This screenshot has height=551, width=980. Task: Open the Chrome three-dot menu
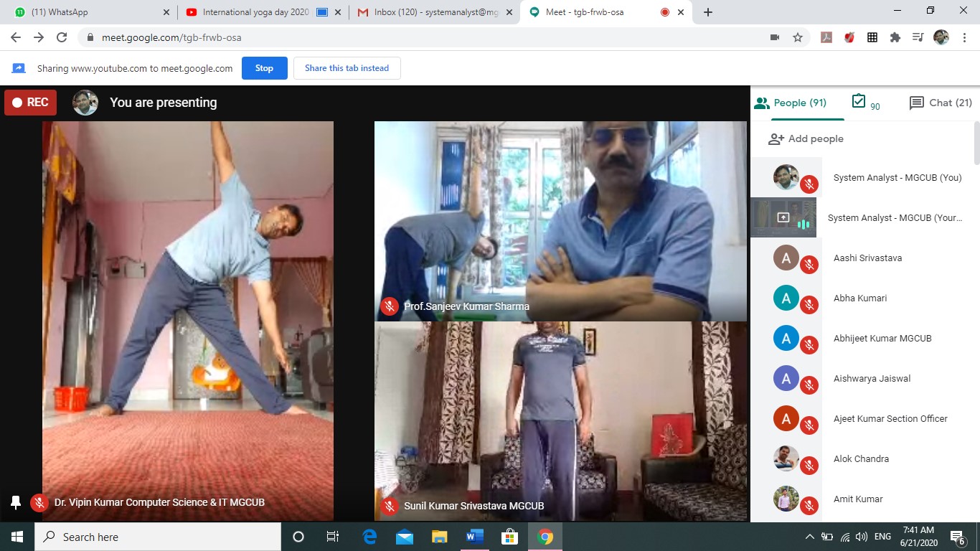(965, 37)
